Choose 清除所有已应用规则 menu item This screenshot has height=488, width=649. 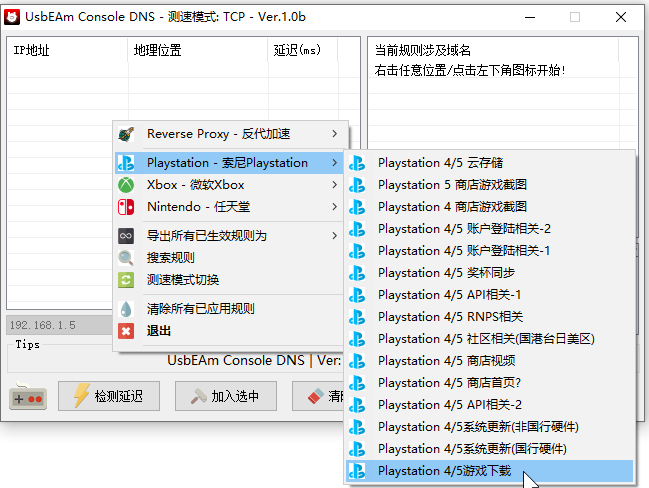[x=229, y=309]
